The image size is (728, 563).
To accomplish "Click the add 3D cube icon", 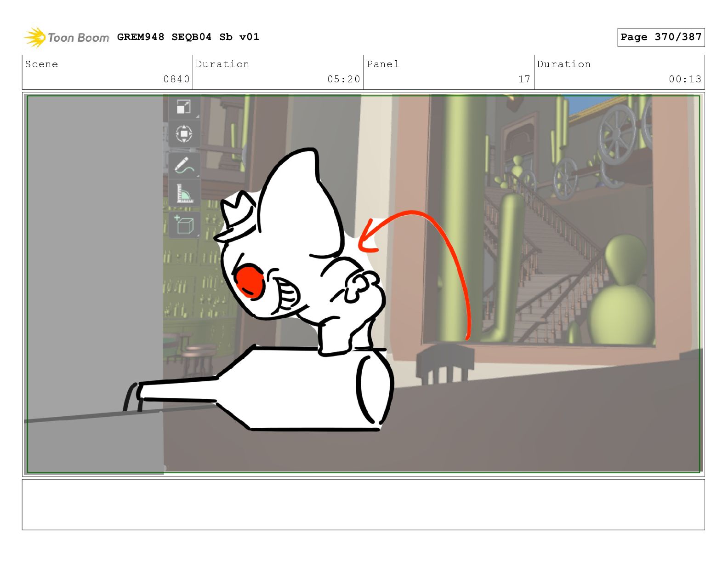I will (x=184, y=224).
